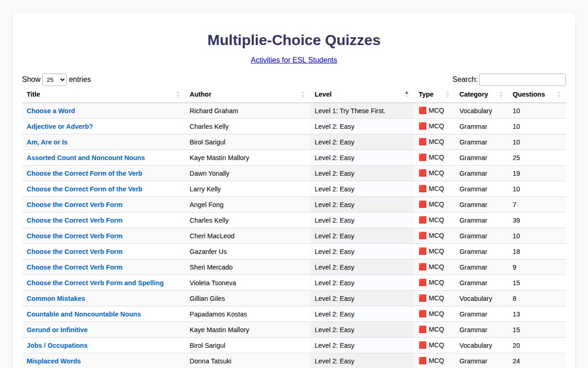Open the Show entries dropdown
The height and width of the screenshot is (368, 588).
tap(54, 80)
